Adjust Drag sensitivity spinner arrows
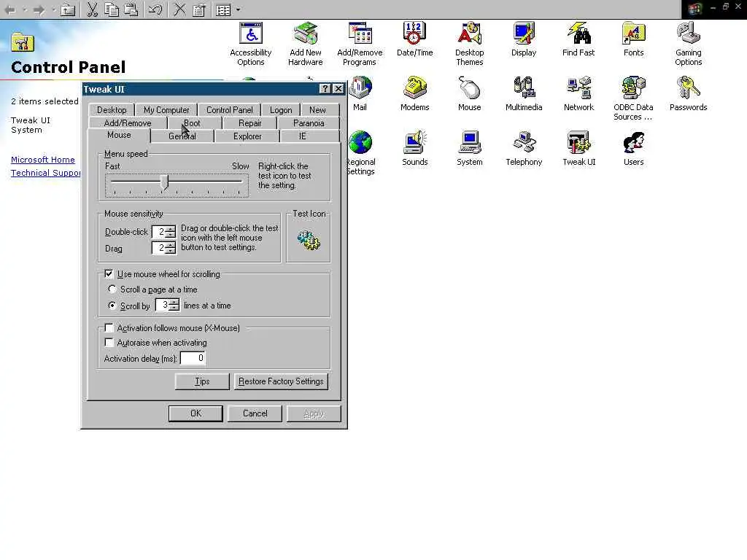The image size is (747, 560). click(171, 248)
